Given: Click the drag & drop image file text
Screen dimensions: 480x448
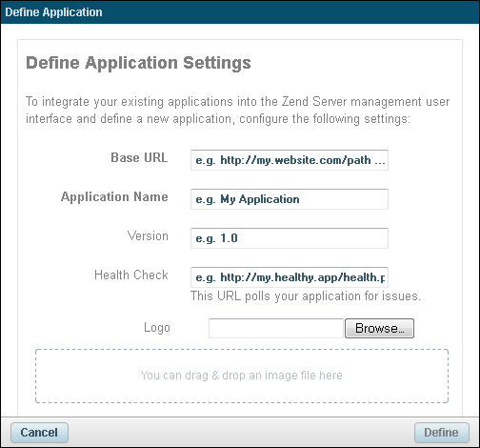Looking at the screenshot, I should click(x=242, y=376).
